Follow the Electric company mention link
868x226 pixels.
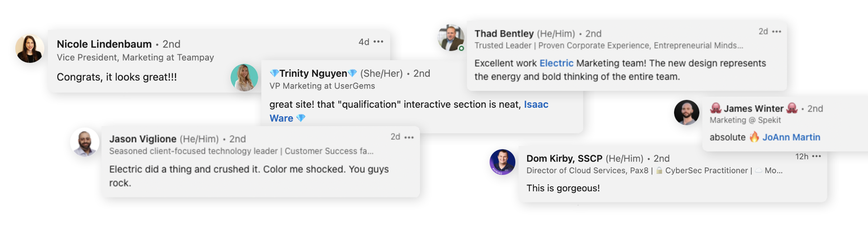(x=557, y=63)
